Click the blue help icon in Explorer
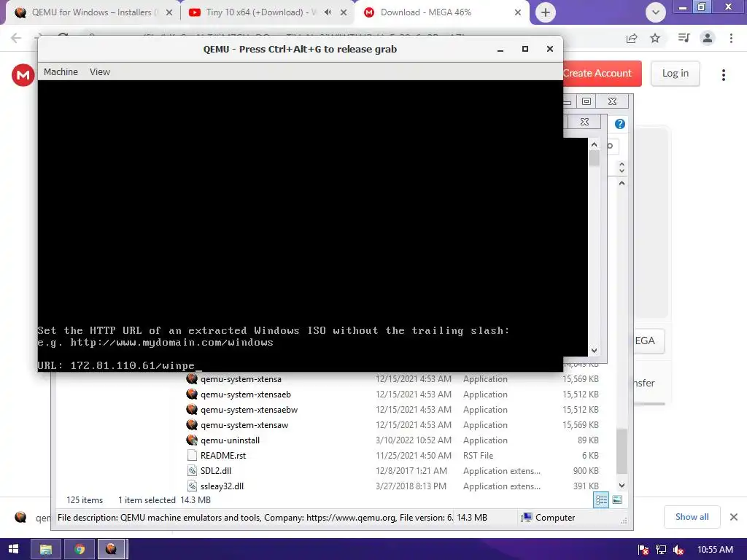Image resolution: width=747 pixels, height=560 pixels. pos(620,124)
